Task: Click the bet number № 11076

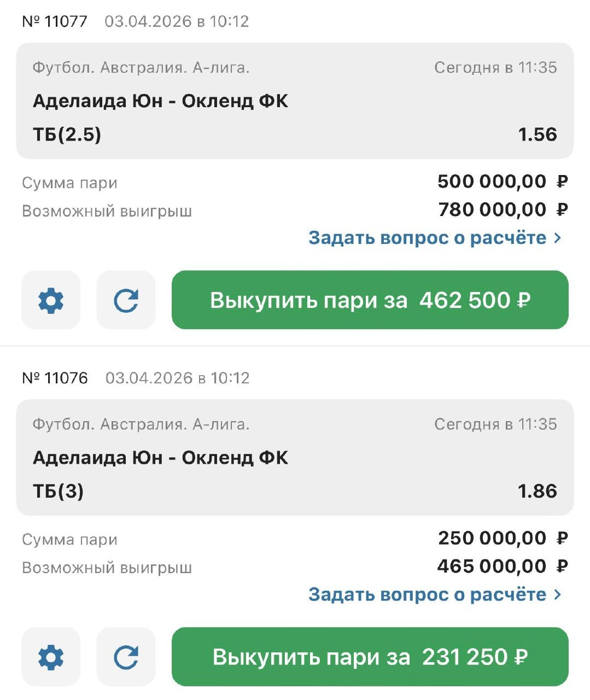Action: tap(55, 378)
